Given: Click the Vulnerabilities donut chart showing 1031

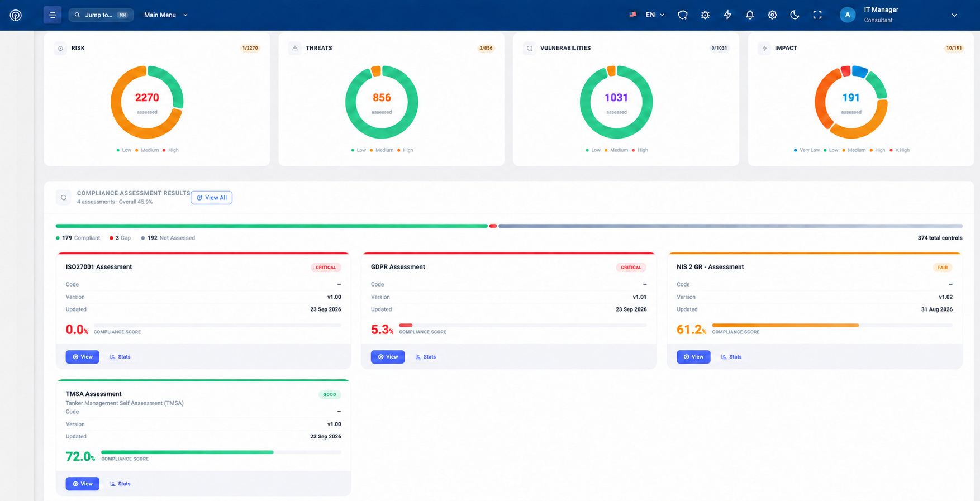Looking at the screenshot, I should click(x=616, y=102).
